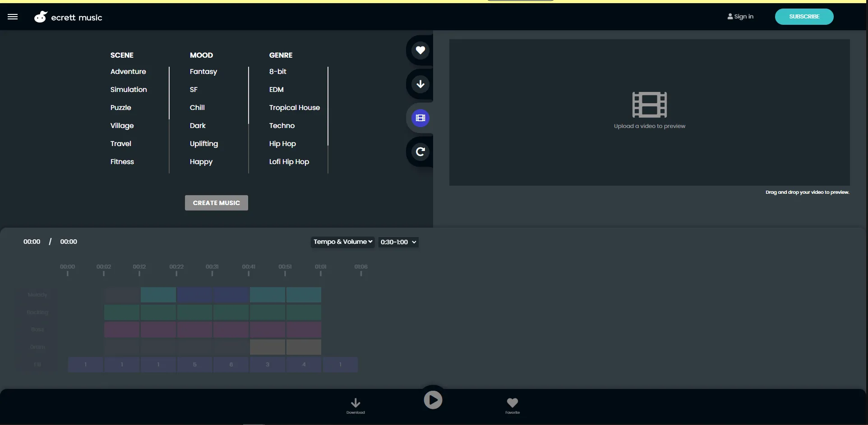Choose the Happy mood

coord(201,162)
